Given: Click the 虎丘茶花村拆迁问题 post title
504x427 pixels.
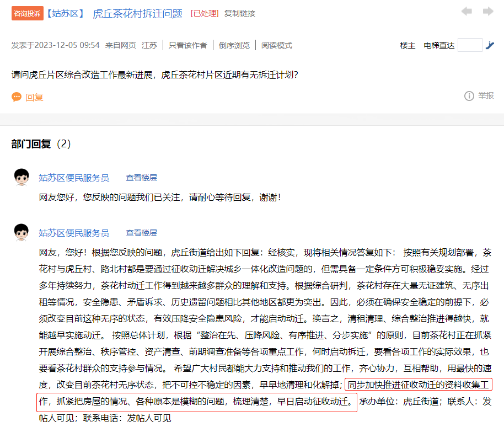Looking at the screenshot, I should [137, 13].
